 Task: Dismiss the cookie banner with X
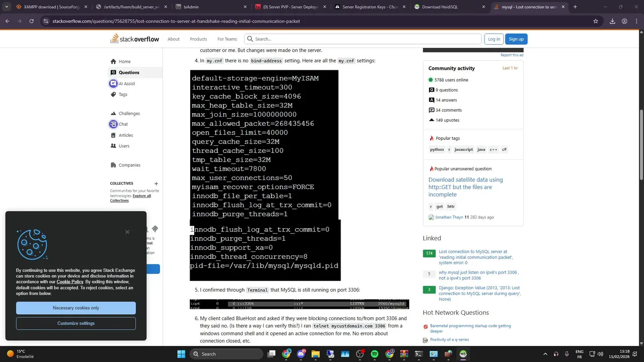127,232
